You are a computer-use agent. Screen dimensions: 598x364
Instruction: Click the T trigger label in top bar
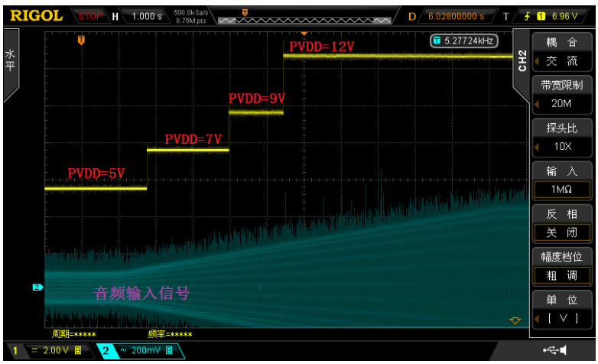click(x=506, y=16)
